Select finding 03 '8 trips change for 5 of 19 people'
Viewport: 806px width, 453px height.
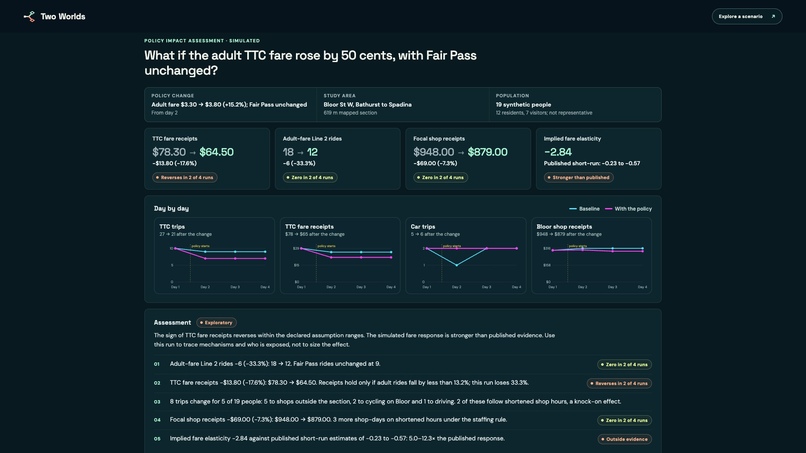[x=216, y=401]
